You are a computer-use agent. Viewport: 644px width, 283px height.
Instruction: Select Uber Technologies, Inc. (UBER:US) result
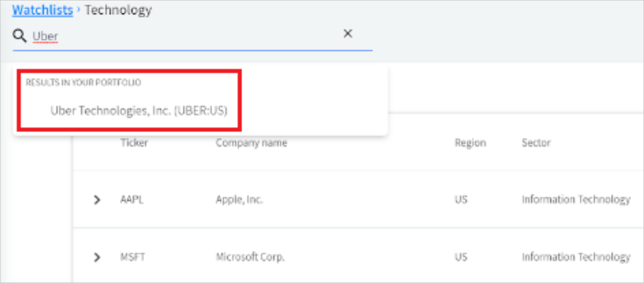[139, 111]
